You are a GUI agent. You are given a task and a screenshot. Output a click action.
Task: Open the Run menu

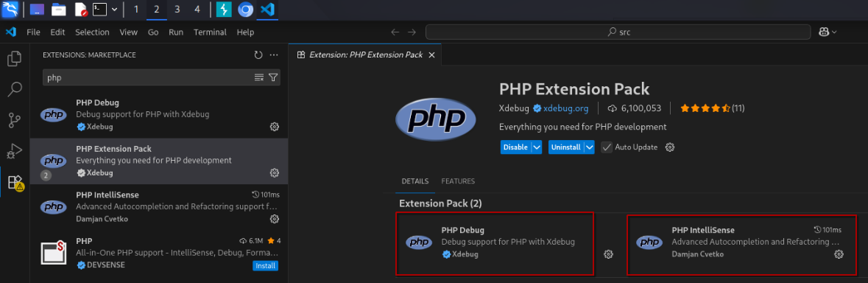pyautogui.click(x=176, y=32)
